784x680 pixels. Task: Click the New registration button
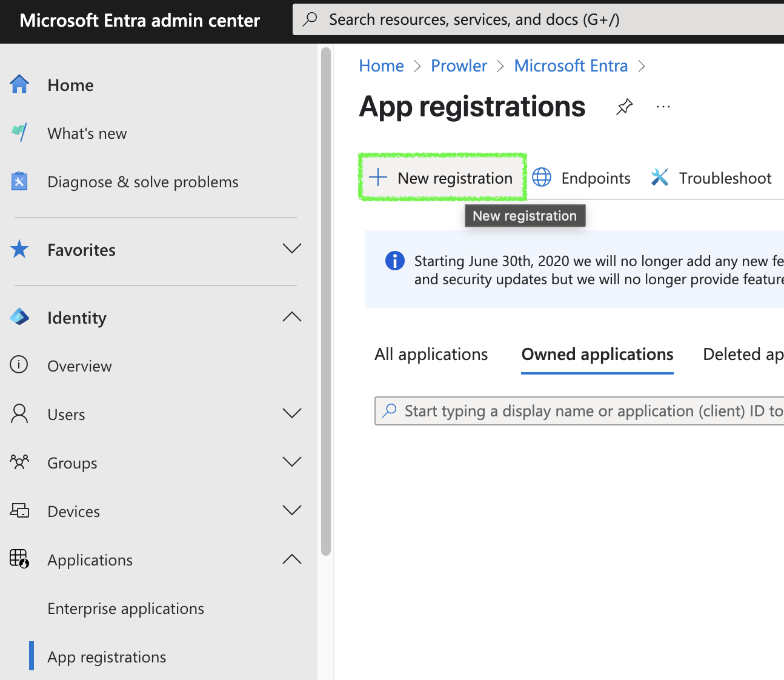(x=443, y=177)
